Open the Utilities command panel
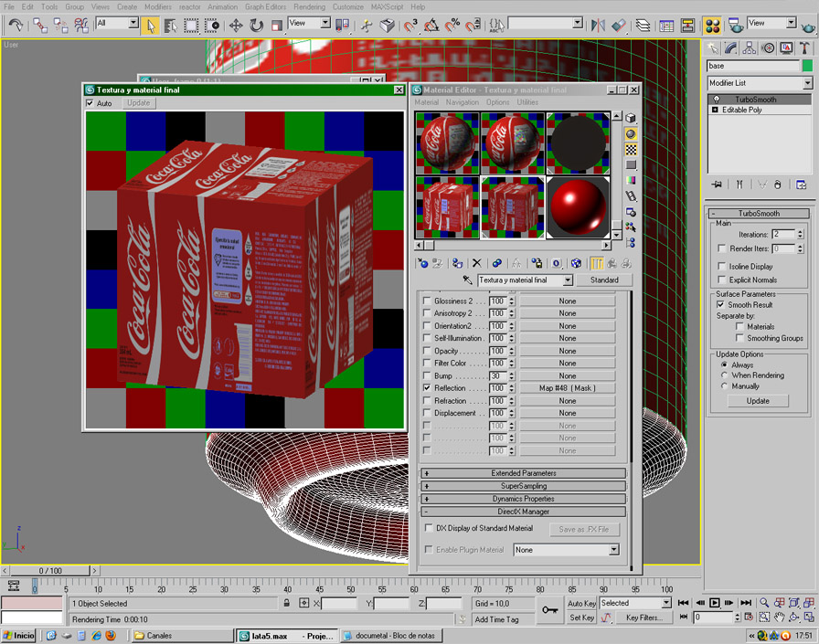819x644 pixels. [x=804, y=48]
